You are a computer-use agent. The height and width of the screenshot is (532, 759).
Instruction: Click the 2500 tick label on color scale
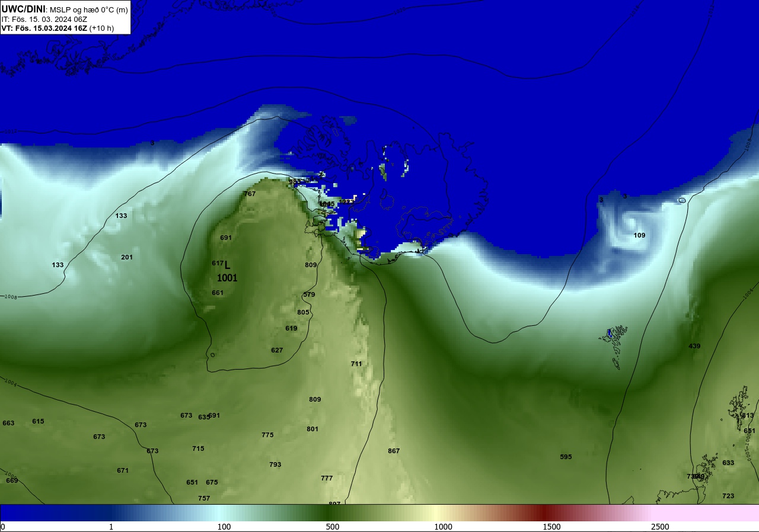pyautogui.click(x=660, y=527)
